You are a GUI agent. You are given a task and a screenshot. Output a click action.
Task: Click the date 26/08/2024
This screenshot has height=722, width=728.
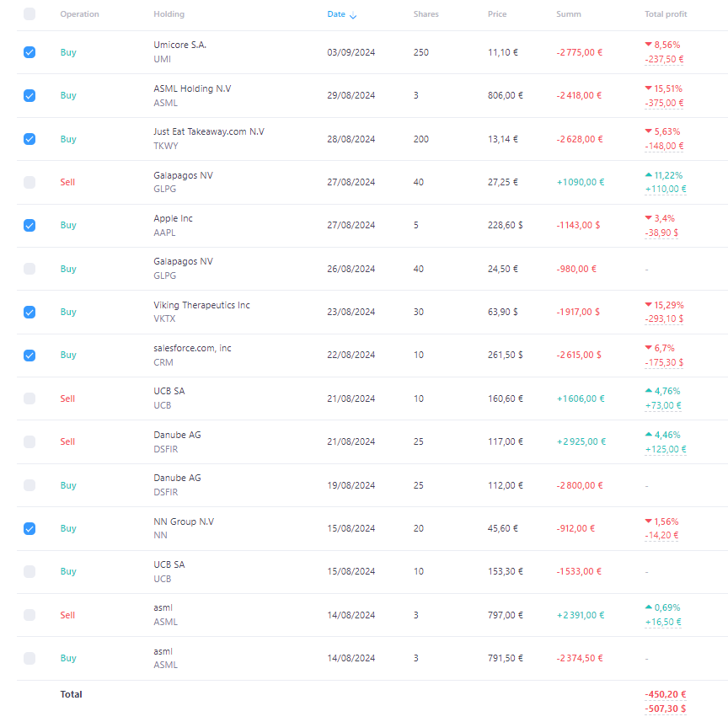[x=351, y=269]
